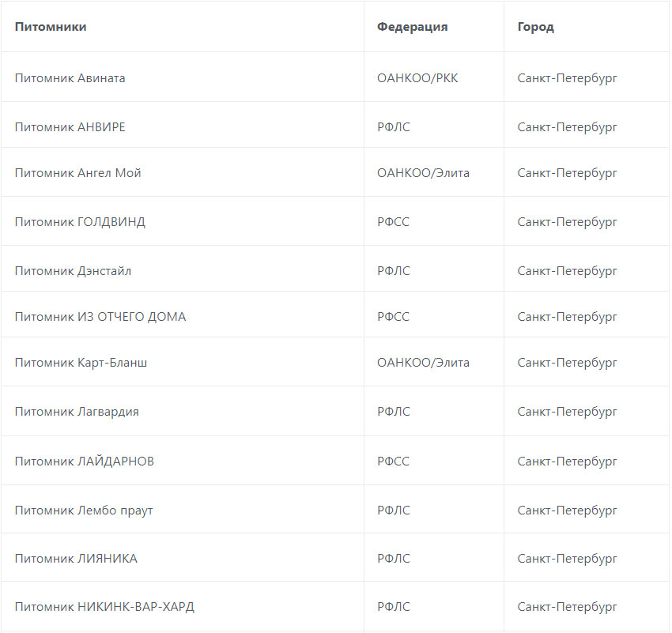Open Питомник Ангел Мой
This screenshot has height=633, width=672.
click(77, 173)
